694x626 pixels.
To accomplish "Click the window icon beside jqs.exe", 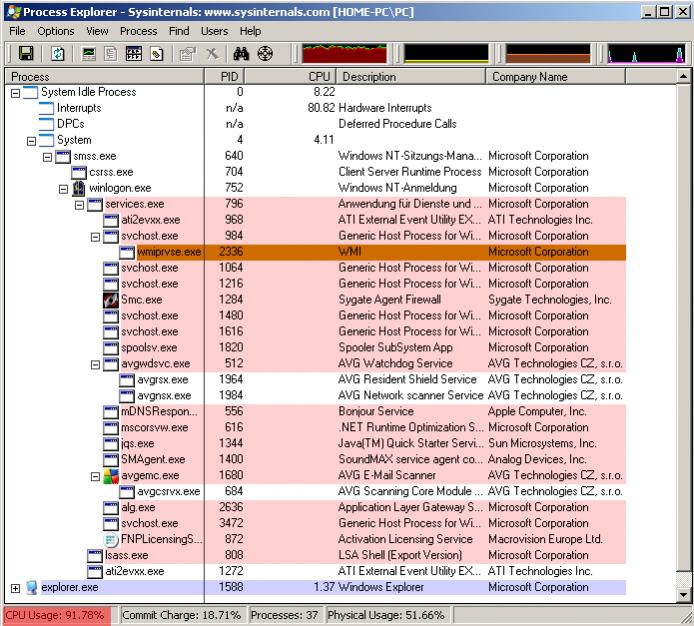I will point(111,444).
